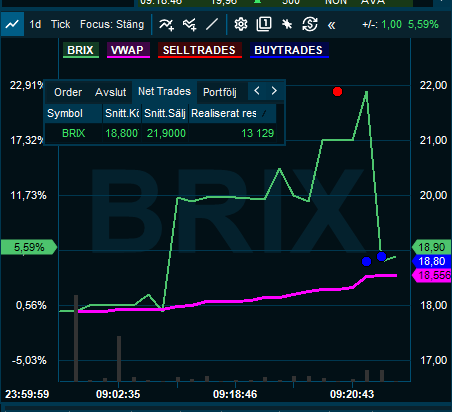Collapse toolbar with the double chevron

pyautogui.click(x=331, y=25)
